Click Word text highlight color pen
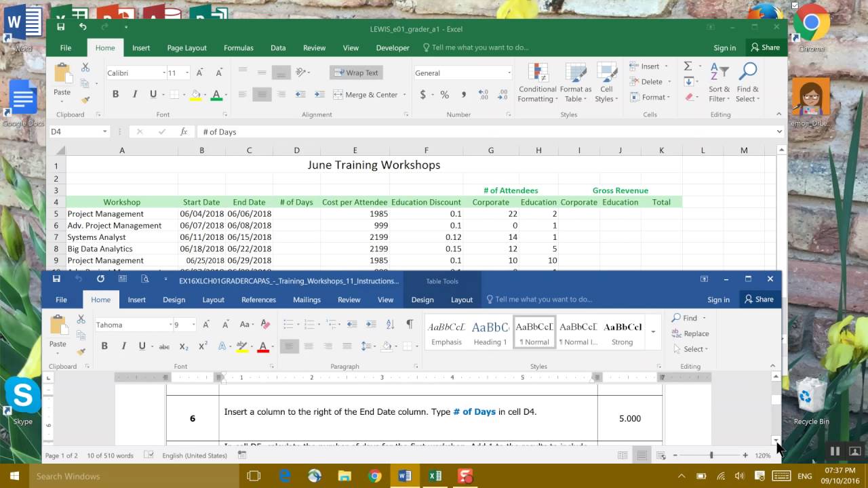 click(241, 346)
